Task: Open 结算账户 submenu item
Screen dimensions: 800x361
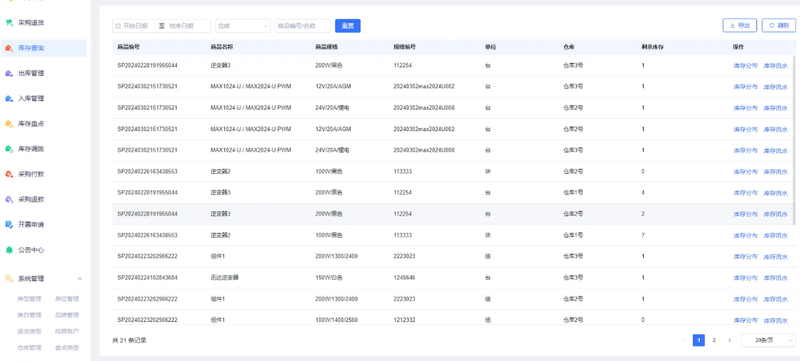Action: pos(67,331)
